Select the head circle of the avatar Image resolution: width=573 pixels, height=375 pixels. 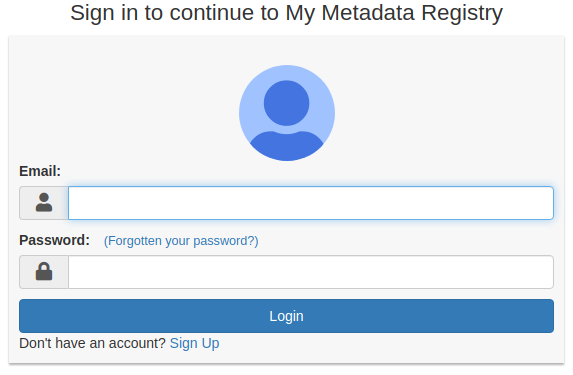[286, 103]
